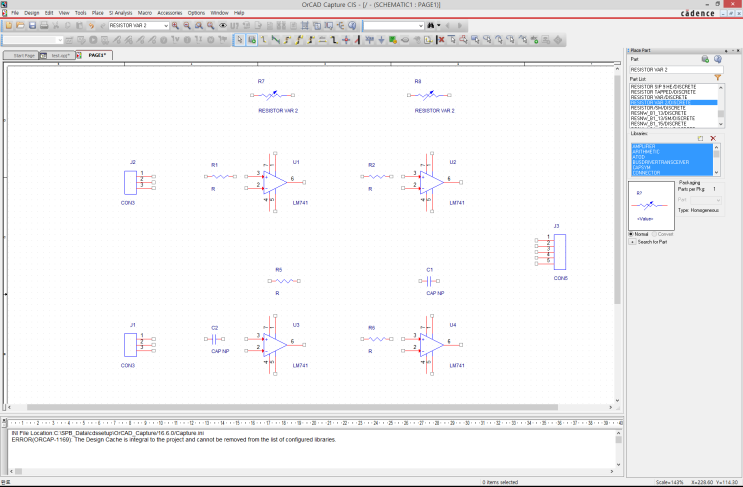This screenshot has width=743, height=487.
Task: Click the Undo arrow icon
Action: pyautogui.click(x=91, y=26)
